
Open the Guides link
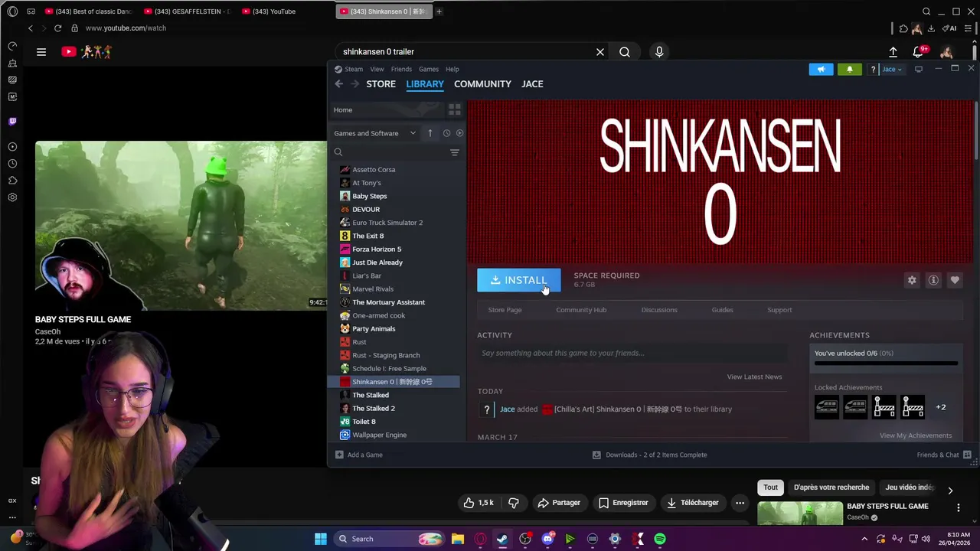tap(722, 310)
